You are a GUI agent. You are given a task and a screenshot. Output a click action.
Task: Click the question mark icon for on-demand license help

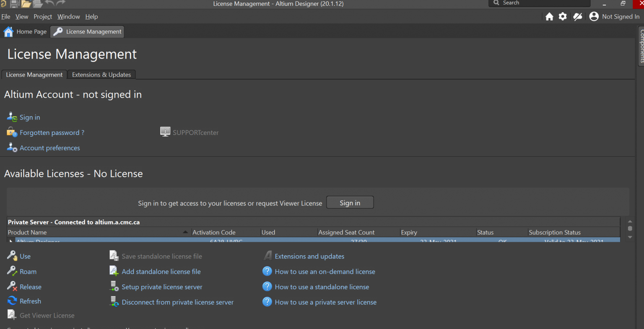267,271
